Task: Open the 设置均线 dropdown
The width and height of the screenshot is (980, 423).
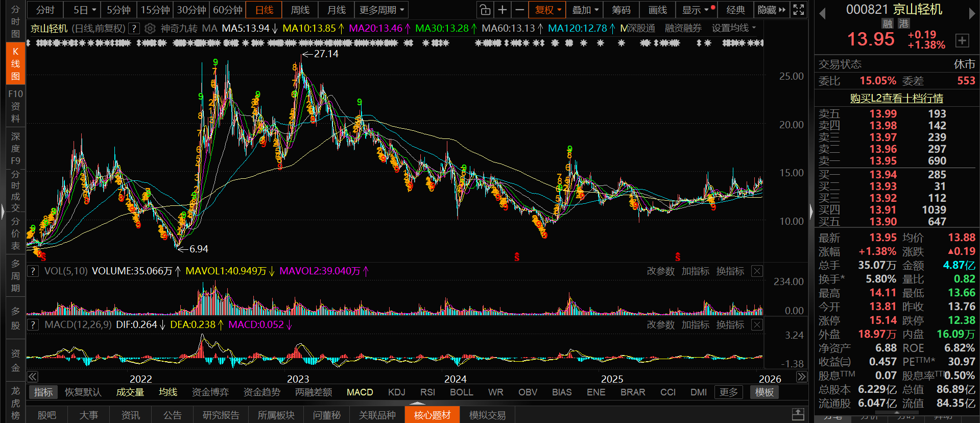Action: point(734,29)
